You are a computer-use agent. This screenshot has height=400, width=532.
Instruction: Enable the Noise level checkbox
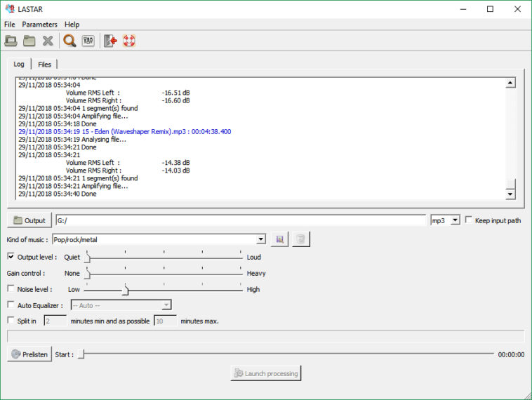(x=11, y=288)
